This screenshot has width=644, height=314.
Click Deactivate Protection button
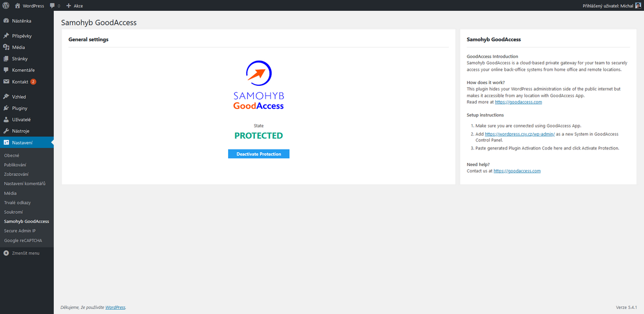pos(259,154)
